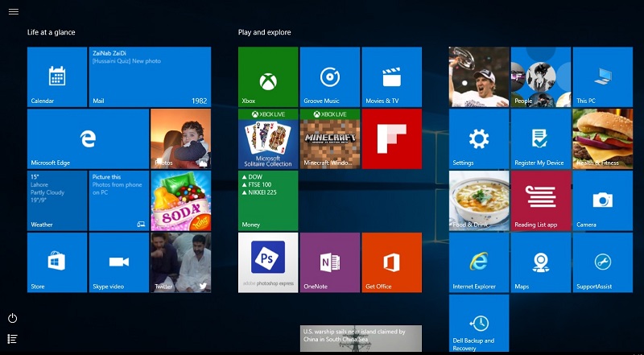This screenshot has height=355, width=644.
Task: Click the Power button icon
Action: click(13, 318)
